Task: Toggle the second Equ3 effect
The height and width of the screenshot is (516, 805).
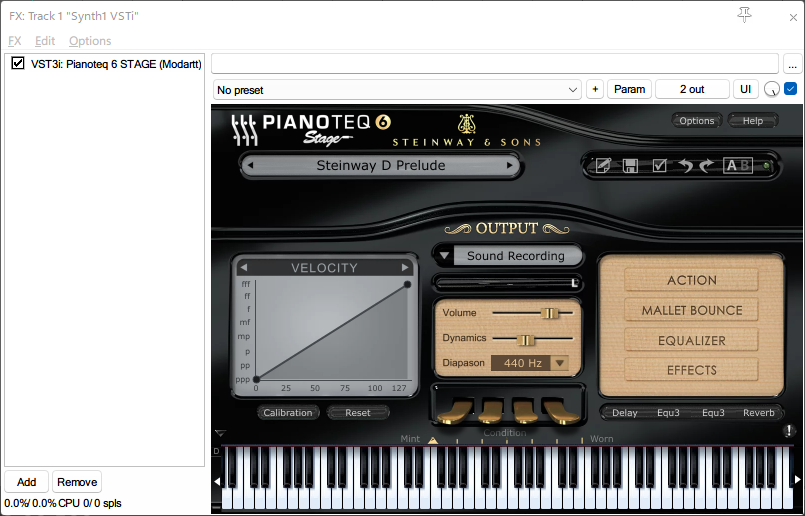Action: [x=713, y=413]
